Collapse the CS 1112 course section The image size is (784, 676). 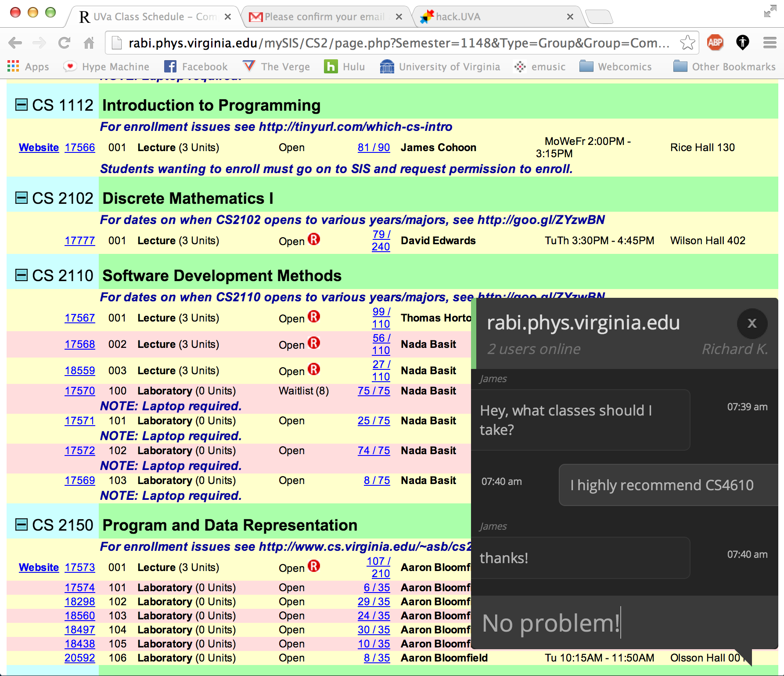coord(21,105)
